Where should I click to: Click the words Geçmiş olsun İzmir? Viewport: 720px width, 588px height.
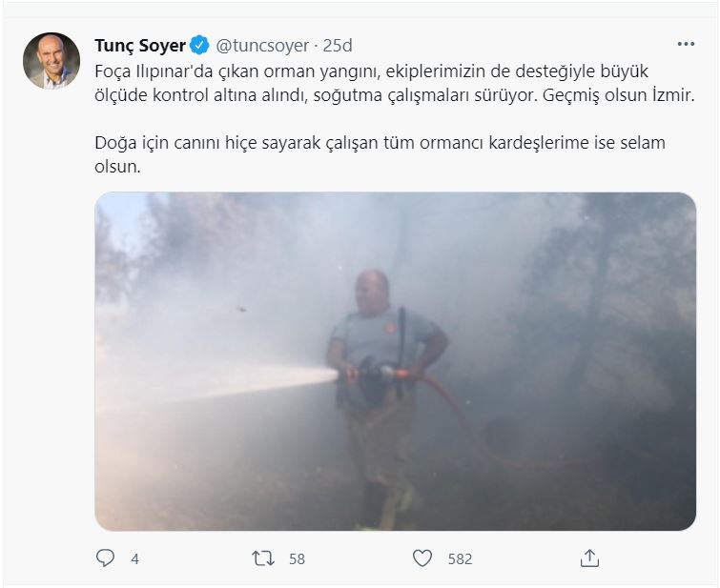pos(619,95)
